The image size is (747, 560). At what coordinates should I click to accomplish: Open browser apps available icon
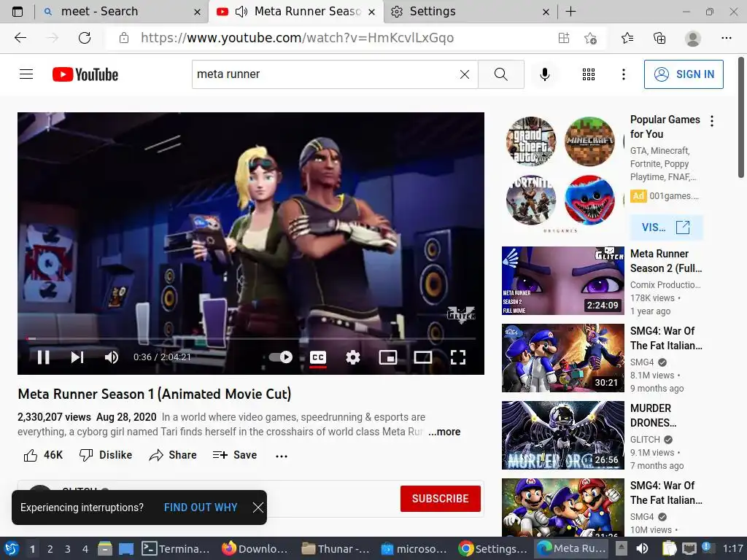pyautogui.click(x=564, y=38)
